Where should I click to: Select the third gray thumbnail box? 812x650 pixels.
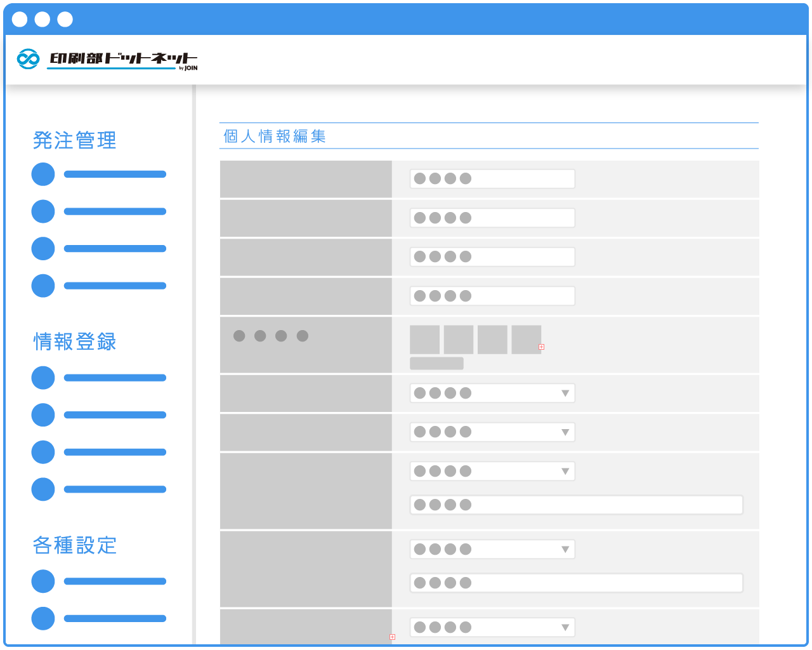(x=492, y=340)
